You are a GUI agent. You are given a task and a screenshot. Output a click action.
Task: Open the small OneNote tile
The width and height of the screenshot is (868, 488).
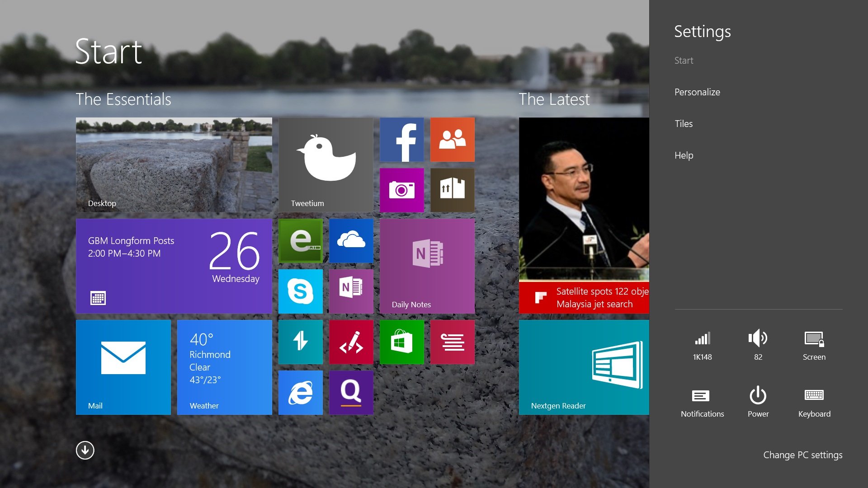point(351,291)
